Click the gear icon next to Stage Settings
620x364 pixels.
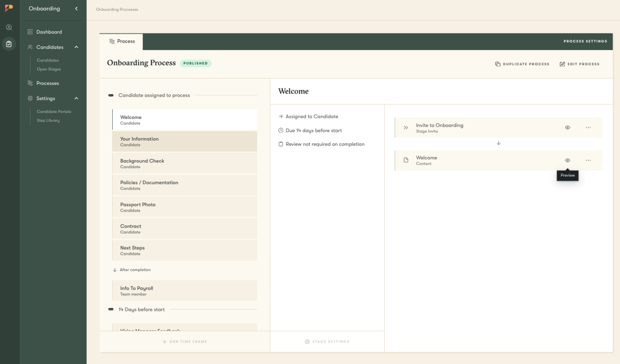(x=307, y=341)
